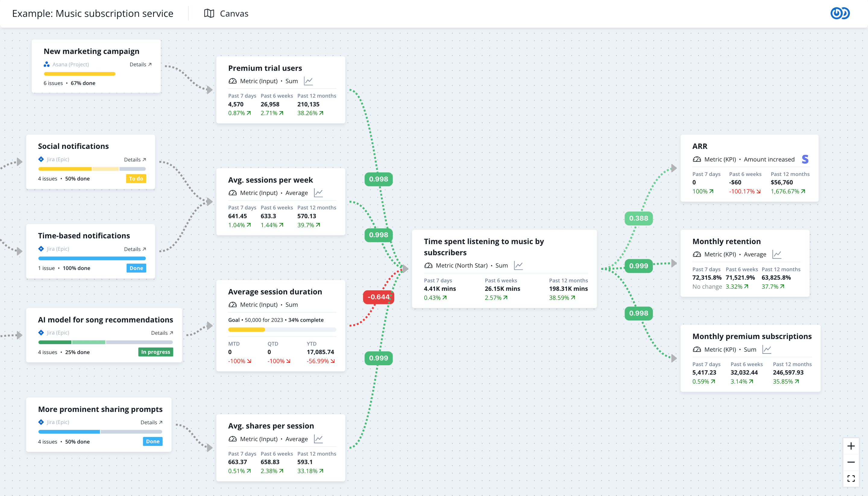The width and height of the screenshot is (868, 496).
Task: Click the app logo in the top right corner
Action: 840,13
